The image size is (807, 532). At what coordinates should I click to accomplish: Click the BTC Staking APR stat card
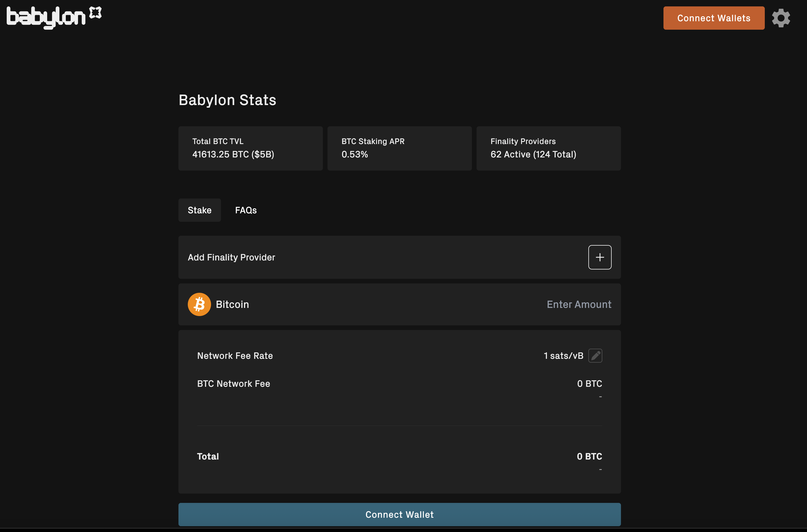point(399,148)
